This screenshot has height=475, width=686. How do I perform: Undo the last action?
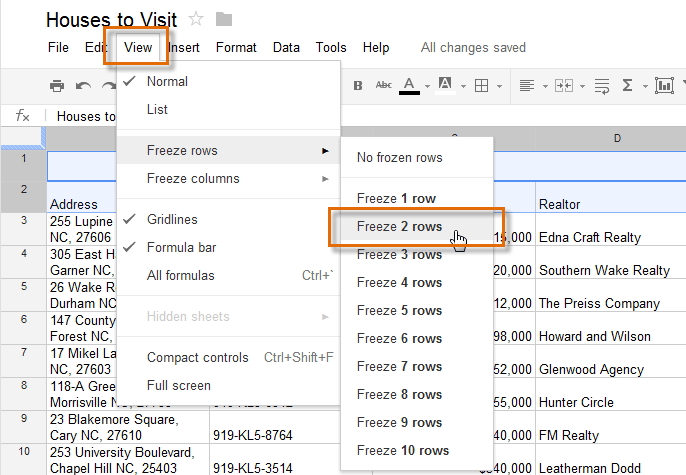[x=83, y=86]
